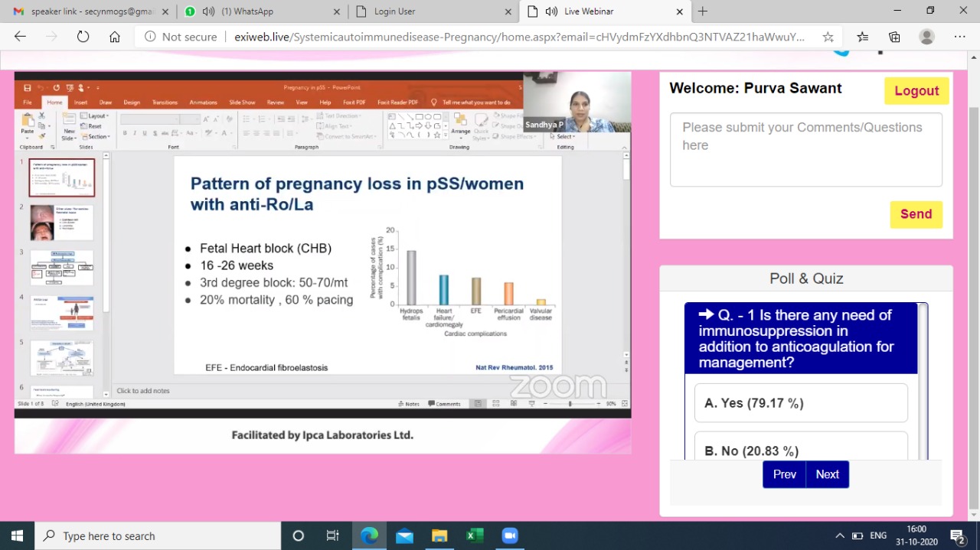Viewport: 980px width, 550px height.
Task: Open Zoom from the taskbar
Action: [x=510, y=535]
